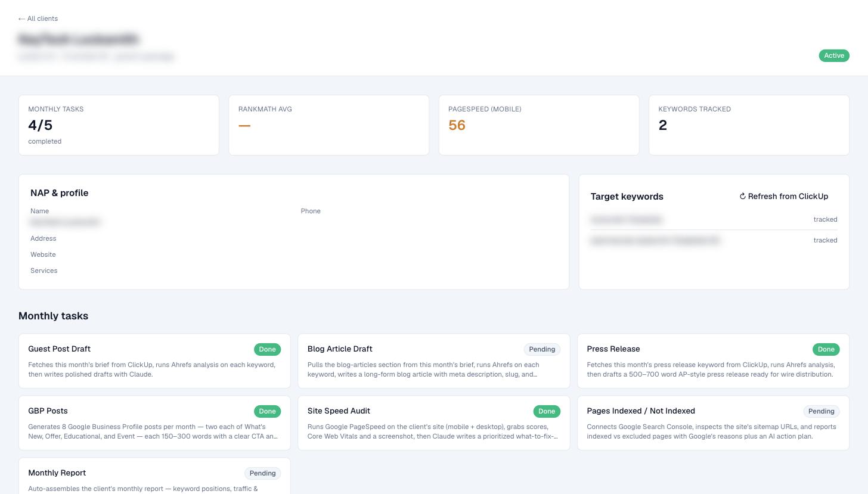Click the RANKMATH AVG label

[265, 109]
